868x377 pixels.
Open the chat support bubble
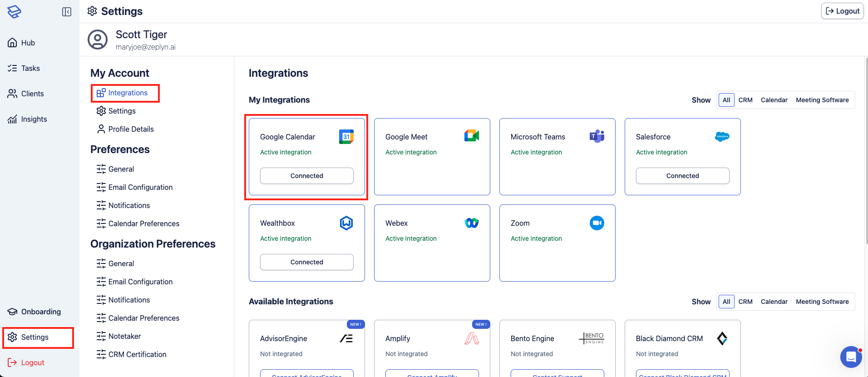[851, 357]
